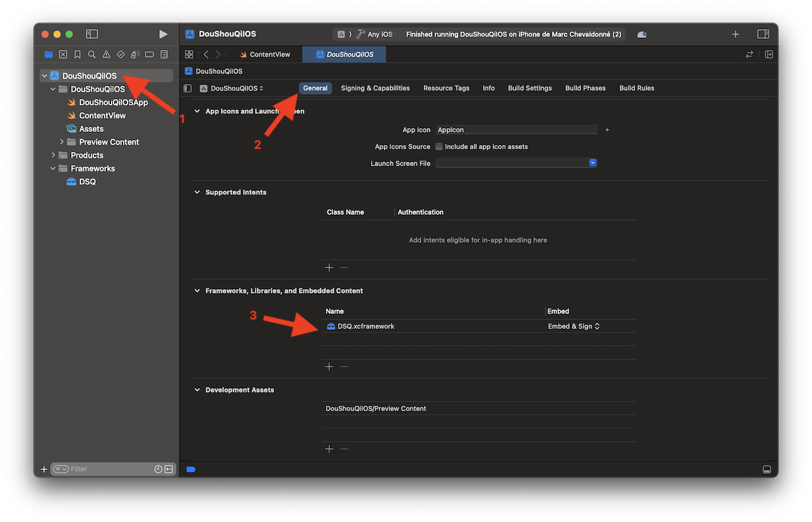Add a development asset with plus
812x522 pixels.
329,449
